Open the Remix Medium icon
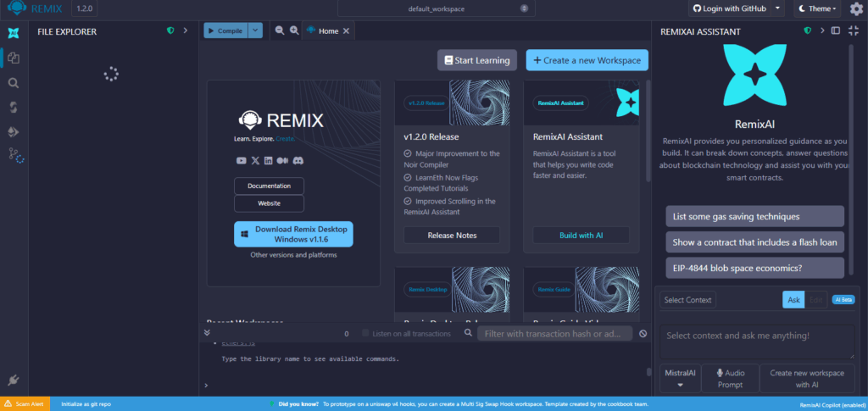Image resolution: width=868 pixels, height=411 pixels. pyautogui.click(x=282, y=160)
